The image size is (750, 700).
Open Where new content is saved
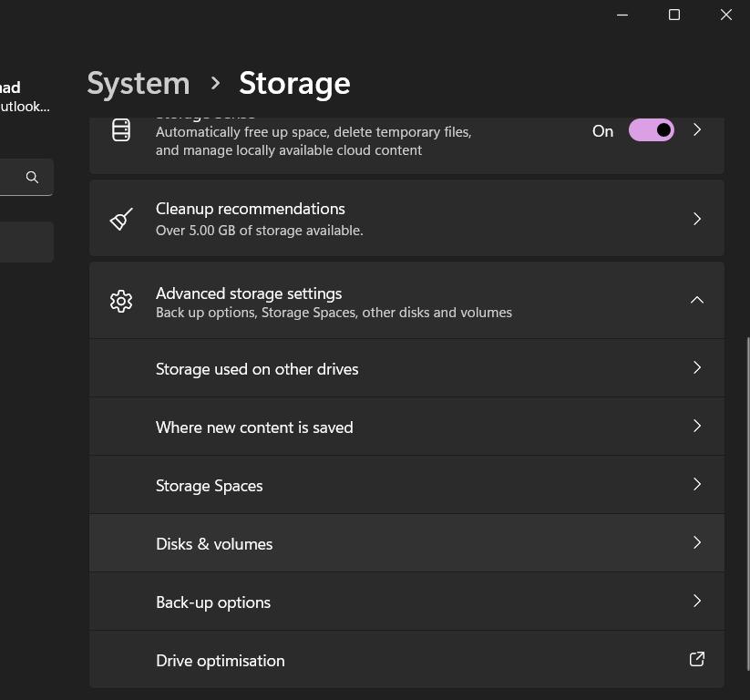pyautogui.click(x=254, y=427)
